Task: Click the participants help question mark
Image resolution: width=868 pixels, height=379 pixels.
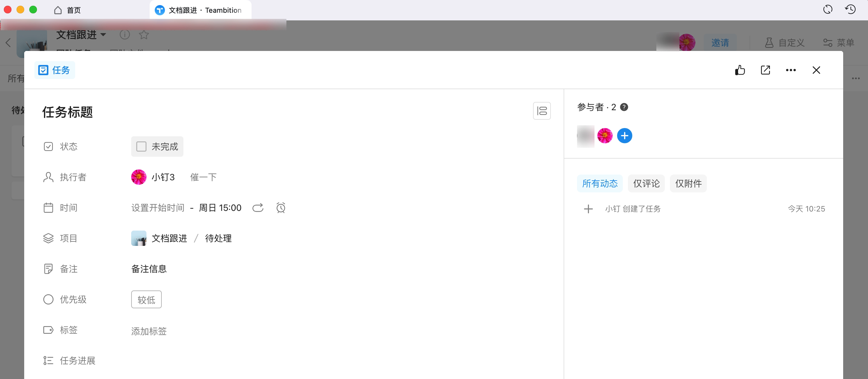Action: coord(624,107)
